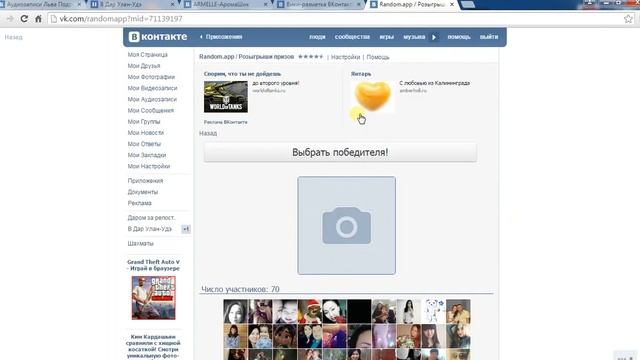Reload the page with the refresh icon
640x360 pixels.
(x=24, y=19)
